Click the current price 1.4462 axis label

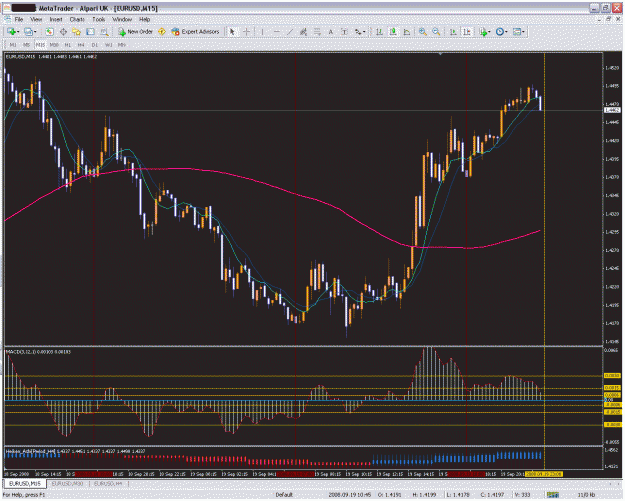pyautogui.click(x=612, y=110)
